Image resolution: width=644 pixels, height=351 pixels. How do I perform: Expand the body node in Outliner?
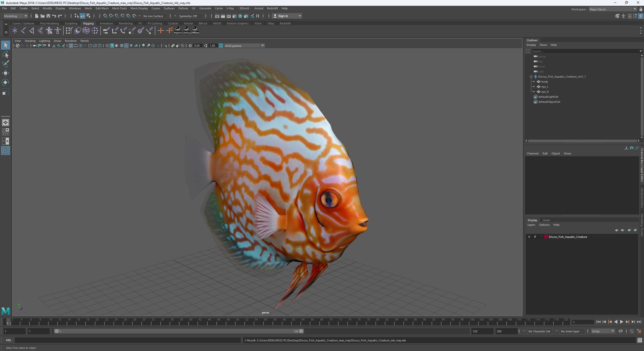[x=534, y=81]
